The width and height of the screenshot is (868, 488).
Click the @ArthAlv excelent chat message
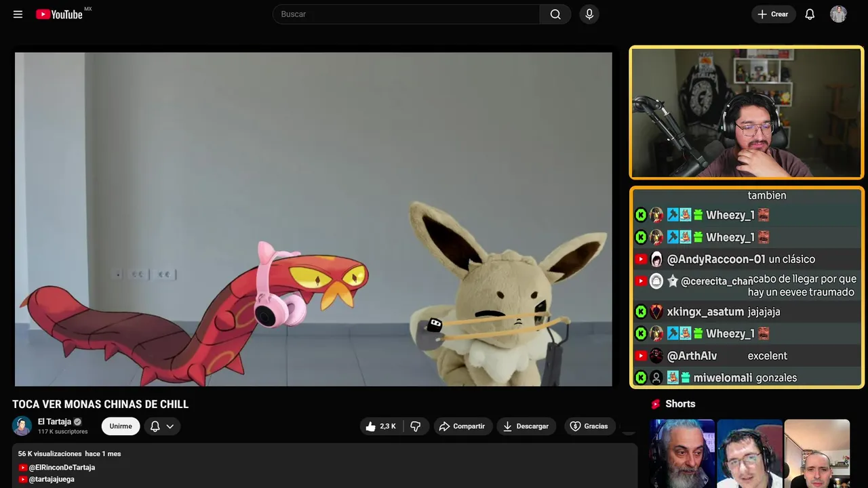pyautogui.click(x=747, y=356)
